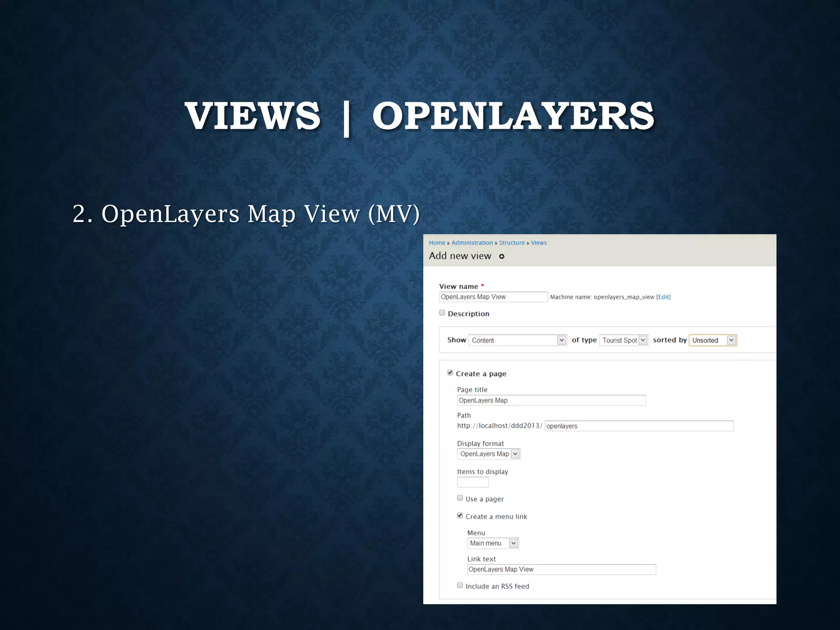Viewport: 840px width, 630px height.
Task: Open the Main menu selection dropdown
Action: [493, 543]
